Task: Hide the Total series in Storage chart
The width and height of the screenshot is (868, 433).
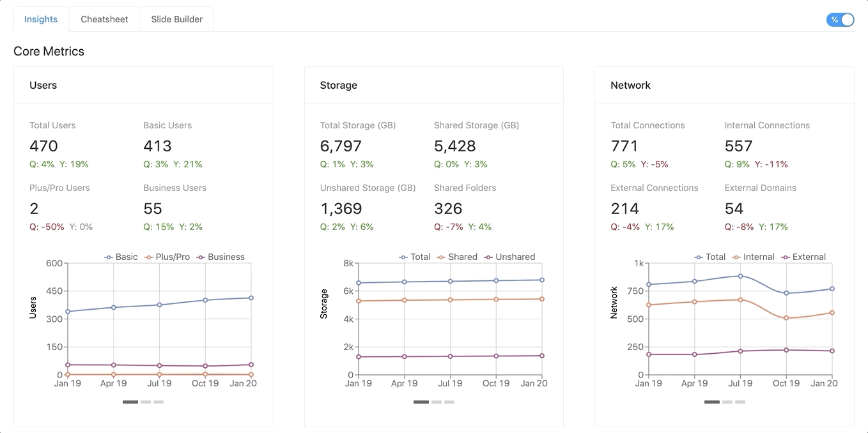Action: pos(414,257)
